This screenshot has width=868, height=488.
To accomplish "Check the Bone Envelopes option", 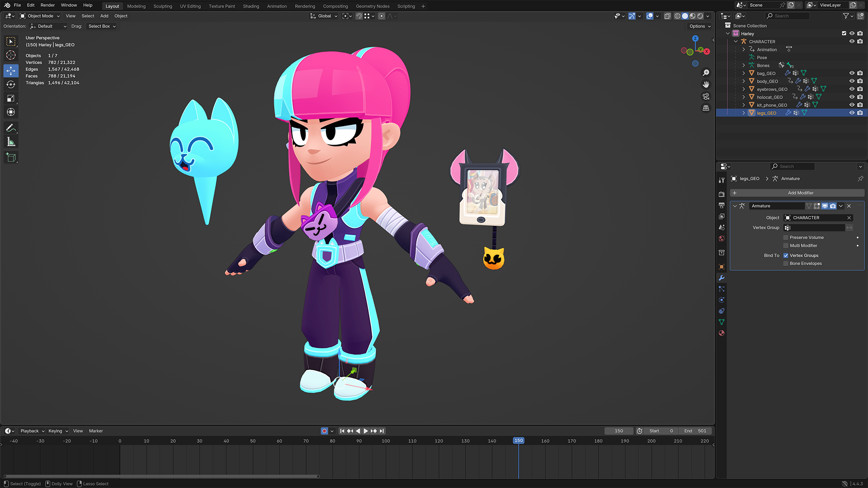I will [786, 264].
